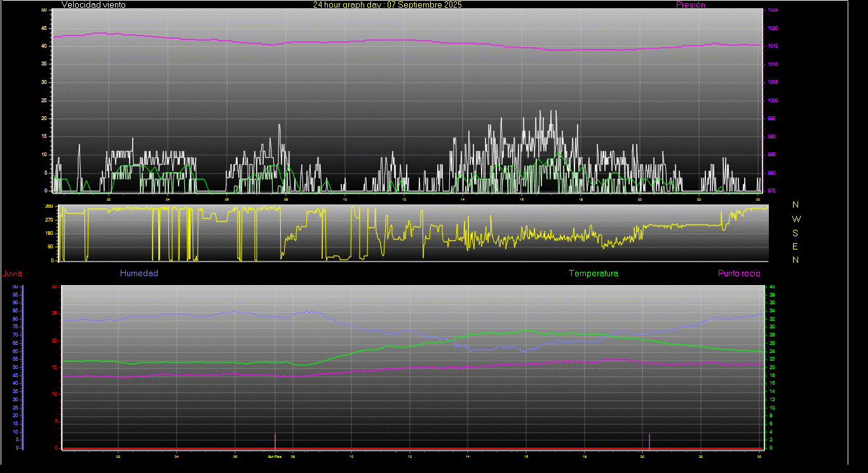Click the 40 tick on temperature axis

pyautogui.click(x=772, y=287)
